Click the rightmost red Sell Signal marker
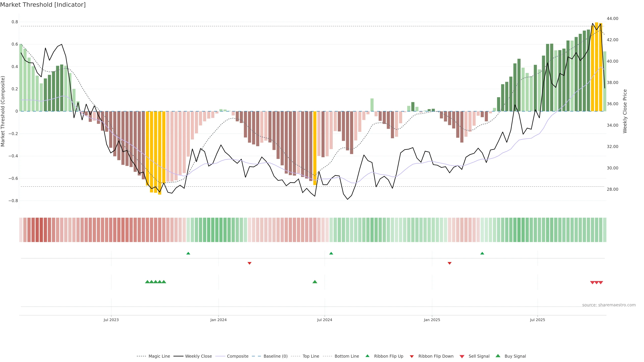Image resolution: width=644 pixels, height=362 pixels. [x=601, y=283]
